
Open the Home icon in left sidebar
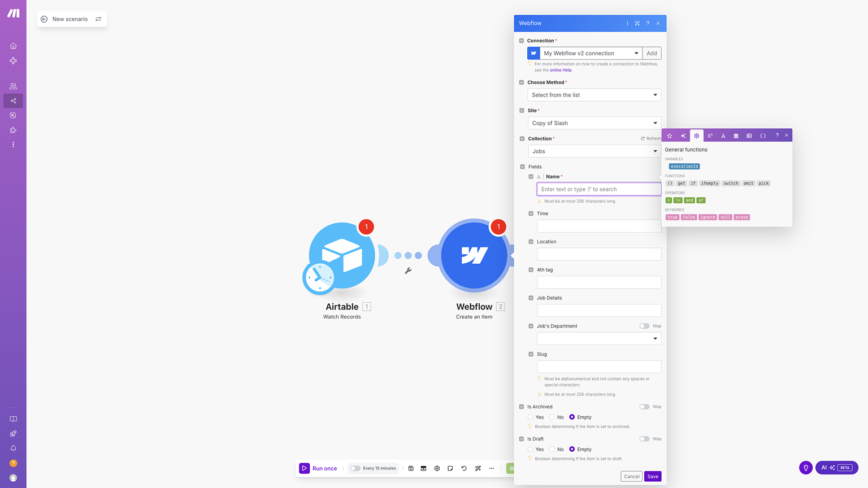tap(13, 46)
